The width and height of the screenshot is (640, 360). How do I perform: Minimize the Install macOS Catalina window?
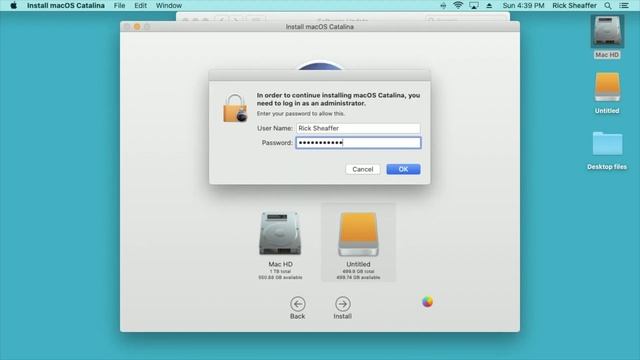point(137,27)
